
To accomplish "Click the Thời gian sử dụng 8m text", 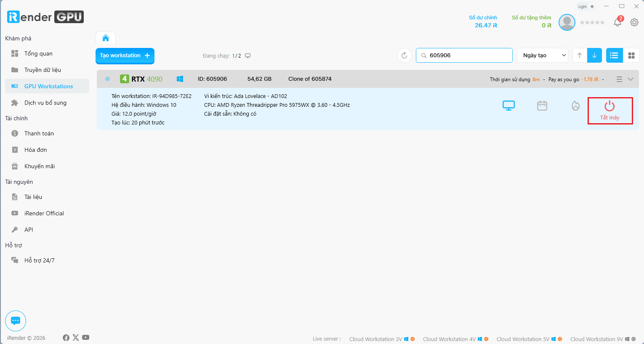I will pyautogui.click(x=515, y=79).
